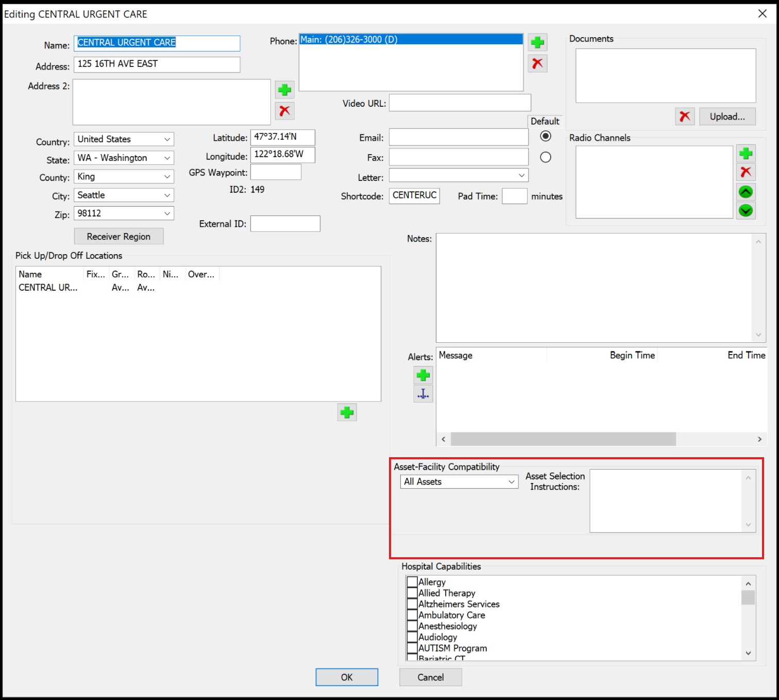779x700 pixels.
Task: Click Hospital Capabilities scroll down arrow
Action: 748,653
